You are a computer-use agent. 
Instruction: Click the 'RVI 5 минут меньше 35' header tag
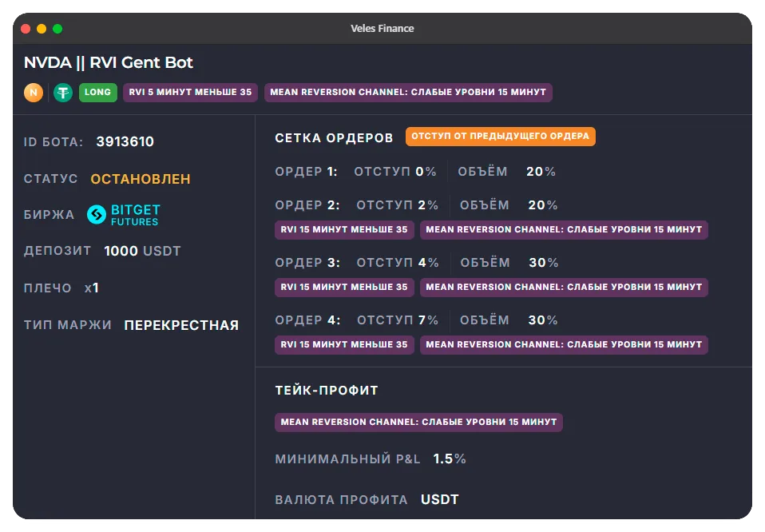[x=190, y=93]
